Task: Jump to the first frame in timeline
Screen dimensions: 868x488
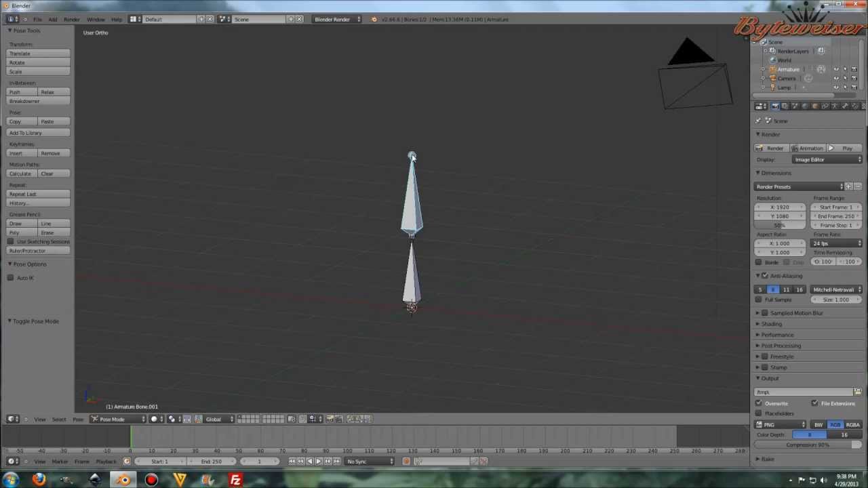Action: coord(292,462)
